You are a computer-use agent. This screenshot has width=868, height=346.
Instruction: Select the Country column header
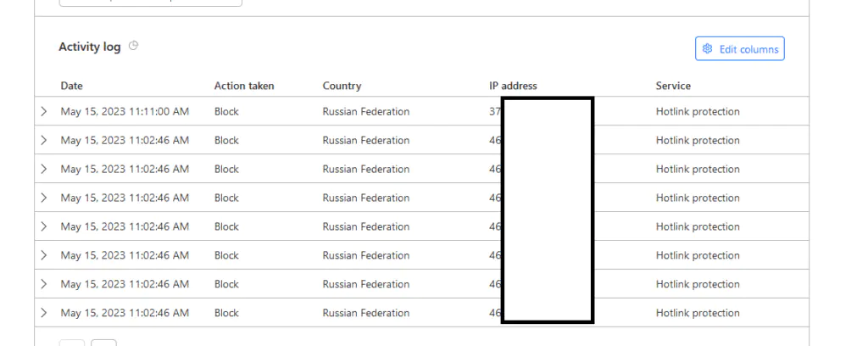(x=342, y=86)
